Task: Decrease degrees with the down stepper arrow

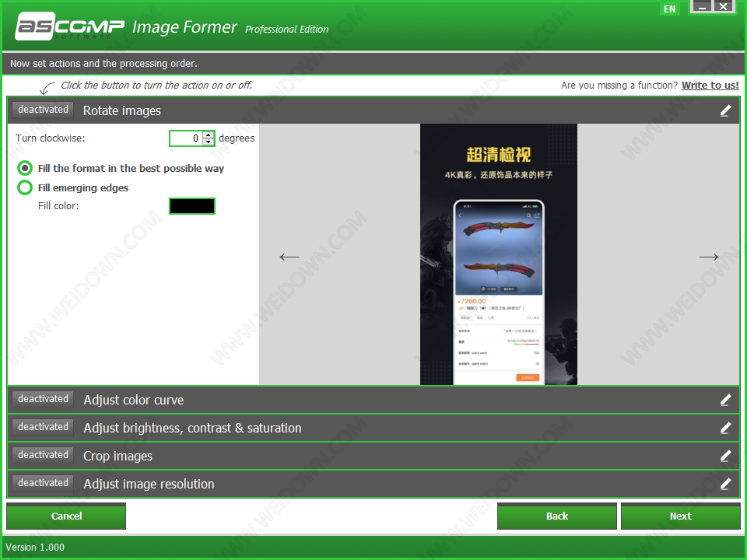Action: click(x=209, y=142)
